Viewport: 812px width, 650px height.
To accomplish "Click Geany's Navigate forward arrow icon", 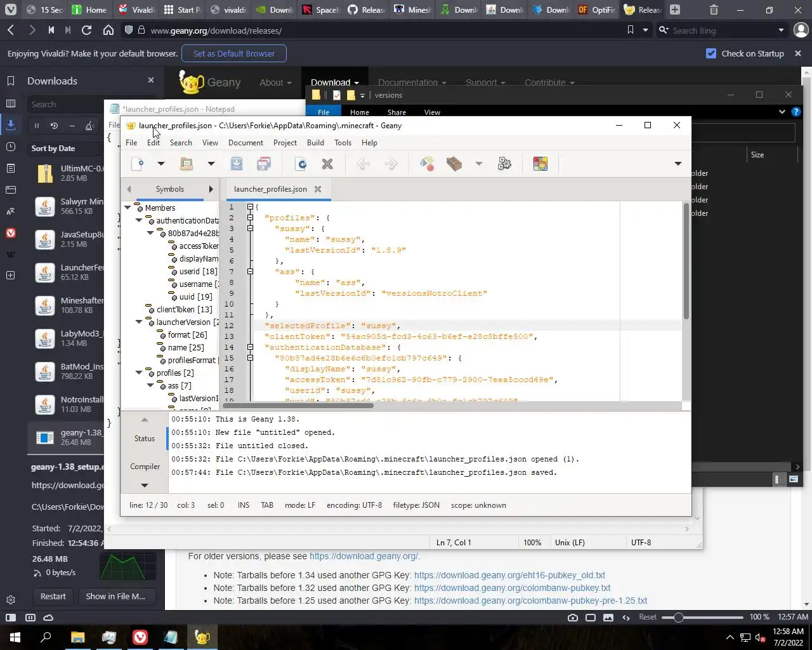I will click(391, 164).
